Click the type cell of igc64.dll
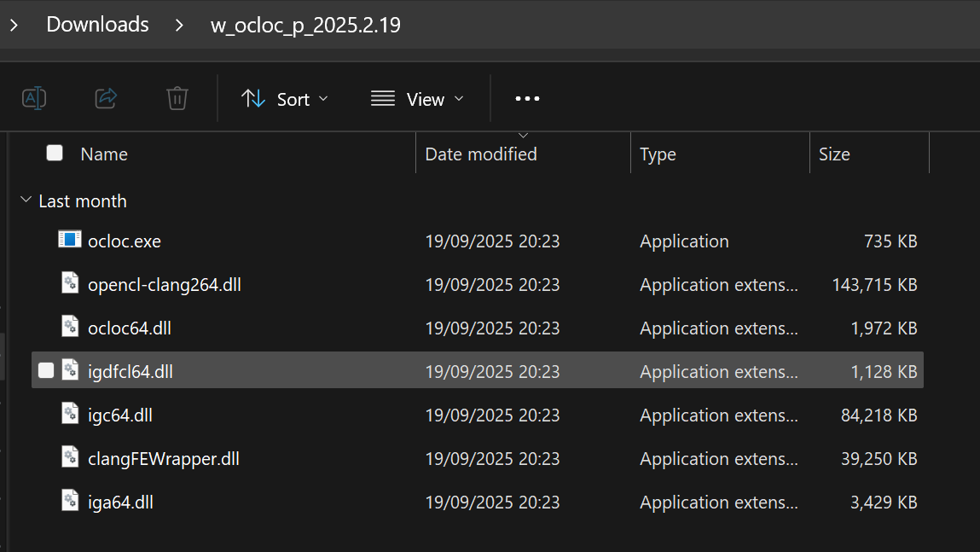This screenshot has height=552, width=980. (719, 415)
